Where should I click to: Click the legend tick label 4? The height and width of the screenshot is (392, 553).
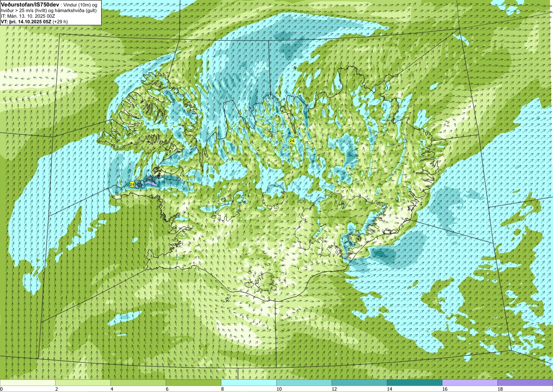click(x=112, y=389)
